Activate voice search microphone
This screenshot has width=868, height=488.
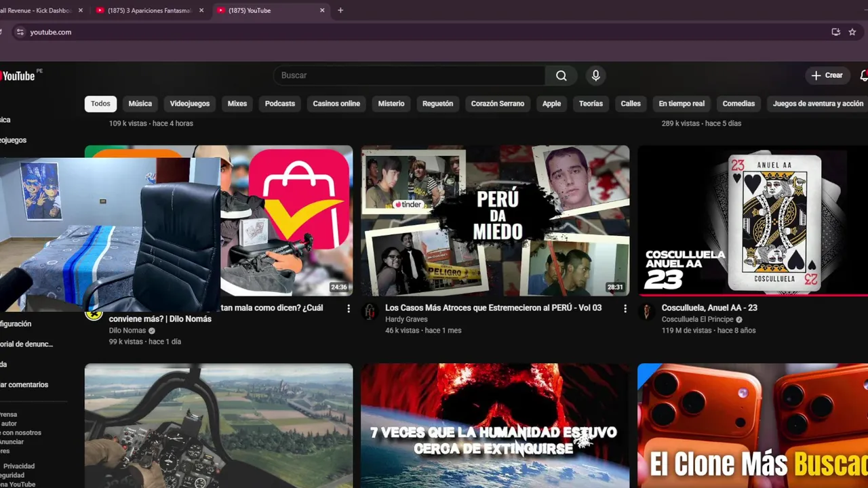[595, 75]
